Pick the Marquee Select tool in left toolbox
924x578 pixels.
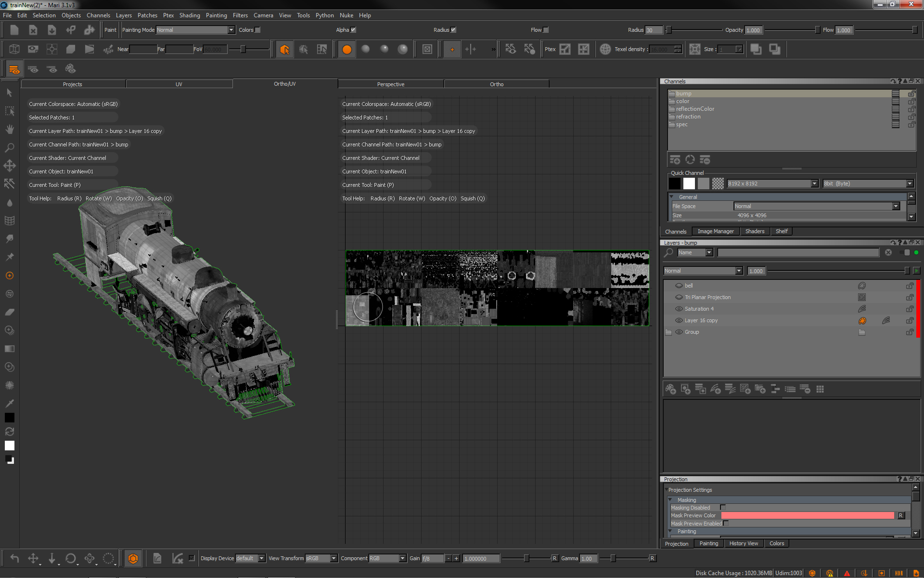tap(9, 111)
